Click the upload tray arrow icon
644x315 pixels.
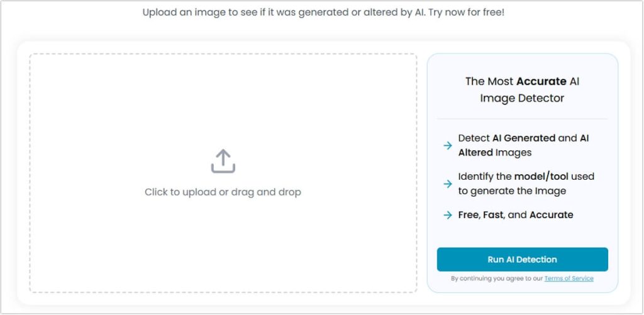click(223, 161)
